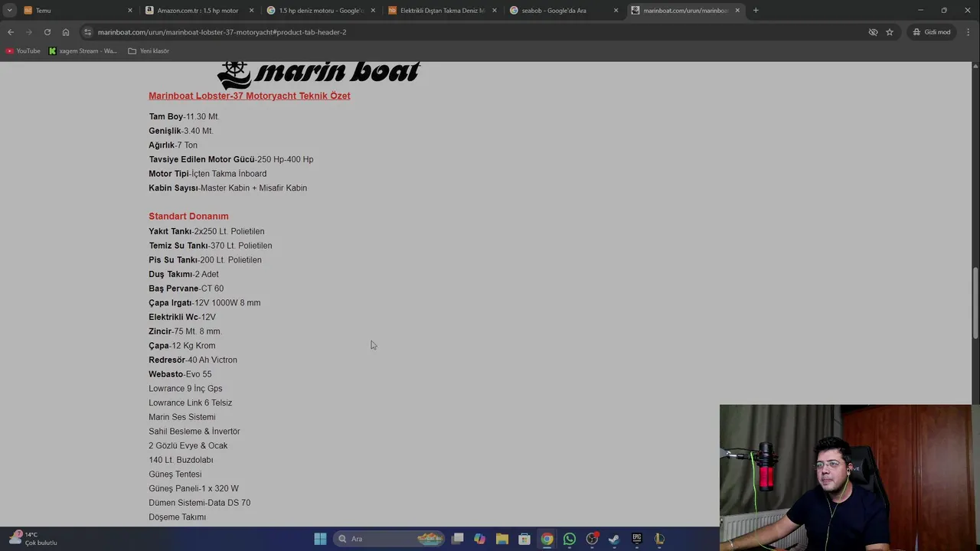This screenshot has height=551, width=980.
Task: Open the Yeni klasör bookmark folder
Action: pyautogui.click(x=149, y=51)
